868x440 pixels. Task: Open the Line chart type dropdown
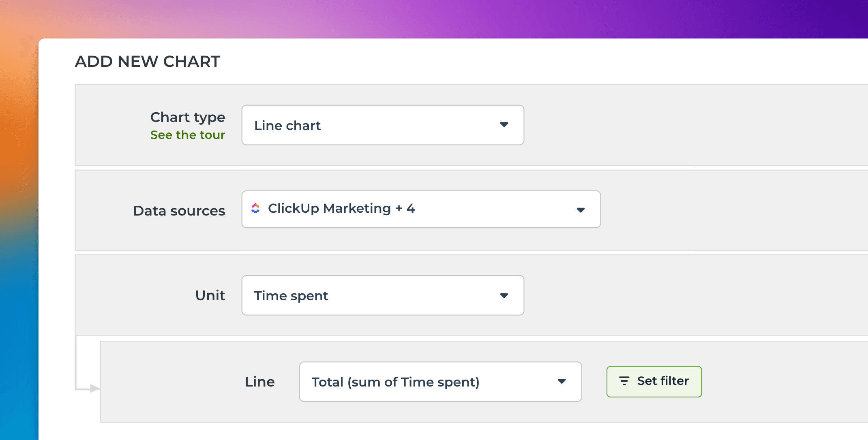382,125
